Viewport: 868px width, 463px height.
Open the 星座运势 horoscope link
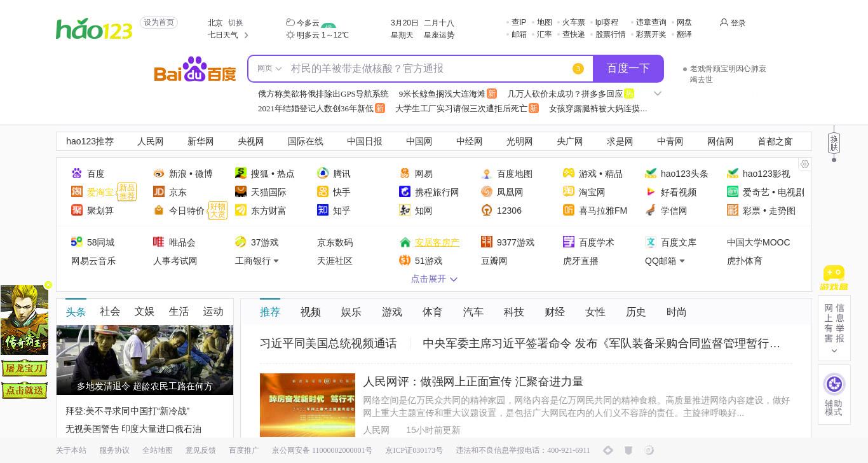coord(439,35)
